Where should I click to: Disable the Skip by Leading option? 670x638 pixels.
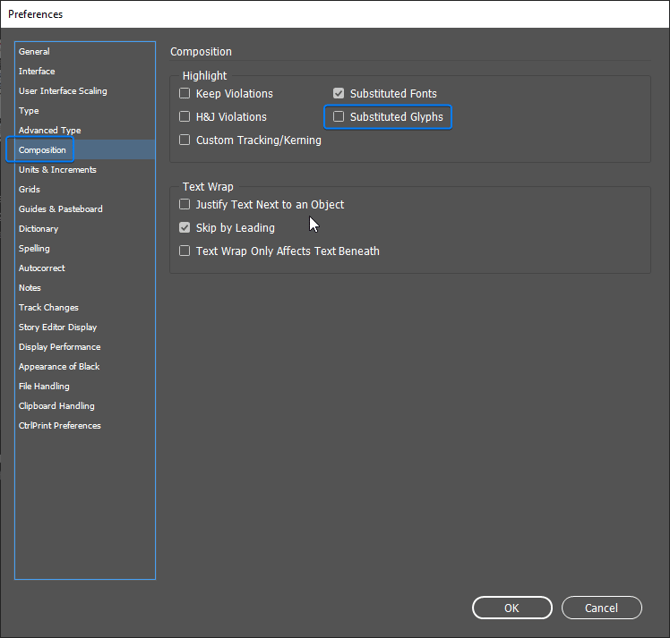click(185, 228)
